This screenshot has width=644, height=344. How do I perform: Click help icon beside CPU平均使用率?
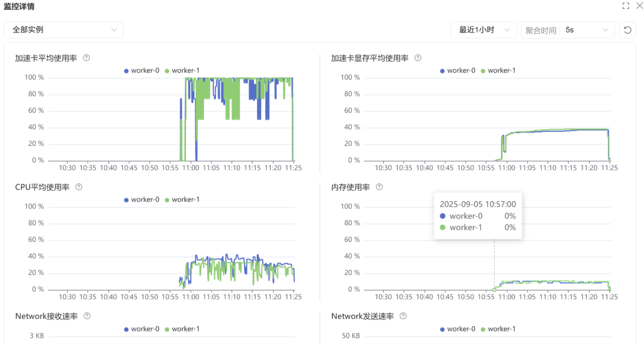click(x=79, y=187)
